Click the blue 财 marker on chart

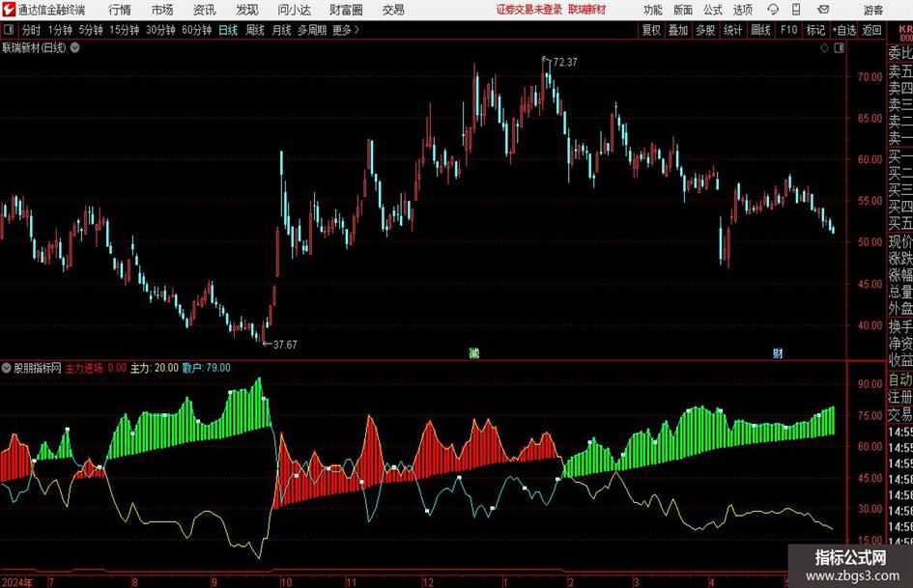tap(778, 352)
